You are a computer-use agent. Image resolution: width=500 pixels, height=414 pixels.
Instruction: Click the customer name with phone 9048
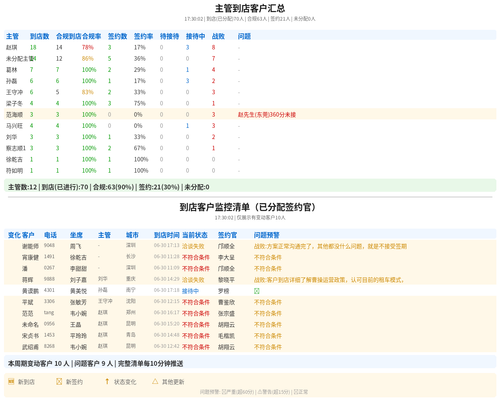tap(30, 246)
